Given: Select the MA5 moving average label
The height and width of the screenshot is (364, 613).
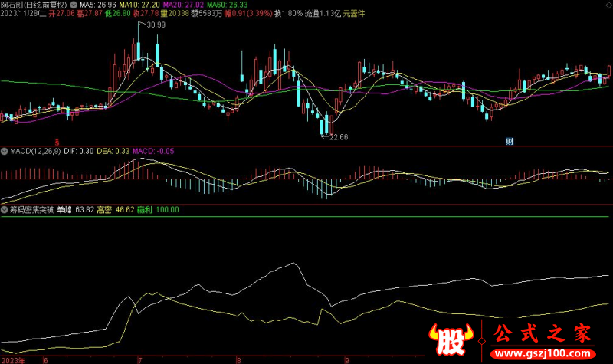Looking at the screenshot, I should point(97,5).
